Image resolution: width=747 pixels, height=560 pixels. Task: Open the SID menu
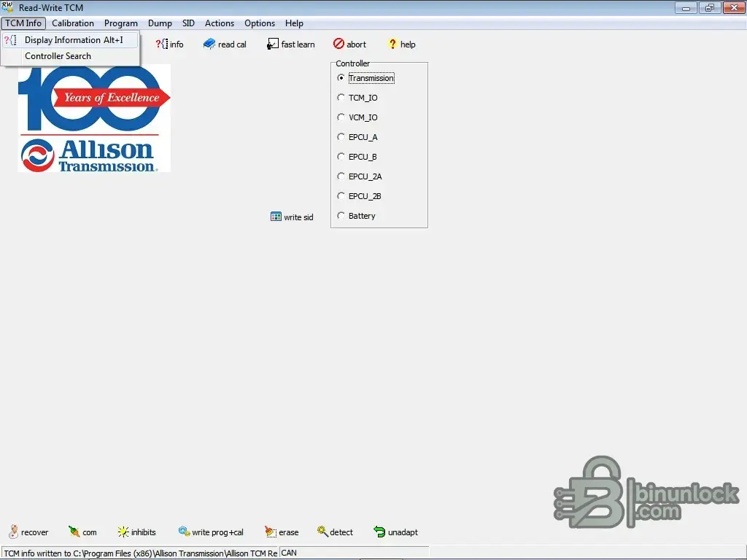pos(188,23)
